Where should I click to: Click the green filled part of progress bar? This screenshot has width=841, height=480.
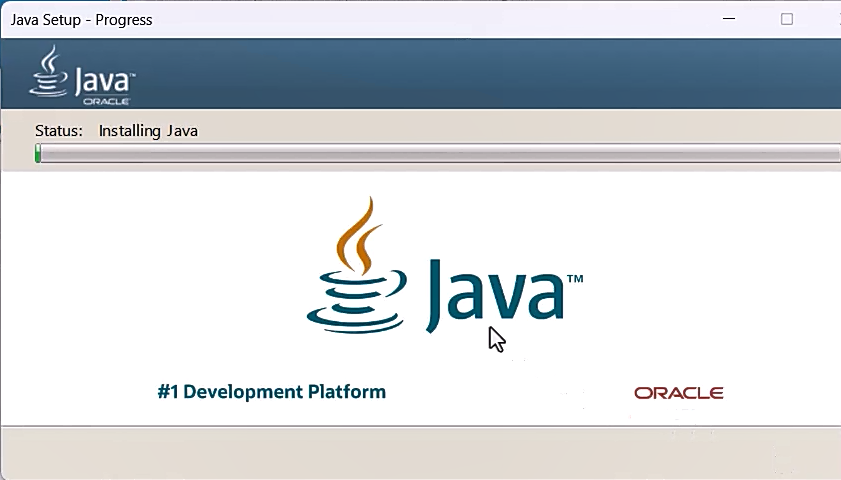[x=38, y=153]
